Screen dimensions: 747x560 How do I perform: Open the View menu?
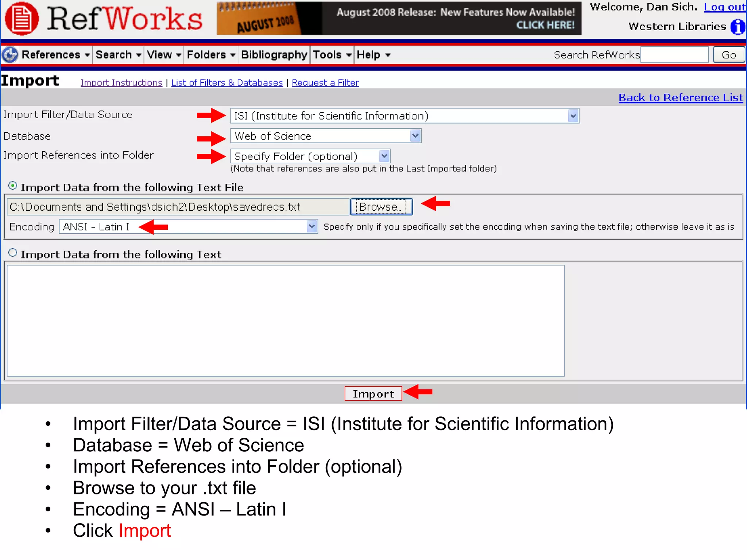tap(164, 55)
